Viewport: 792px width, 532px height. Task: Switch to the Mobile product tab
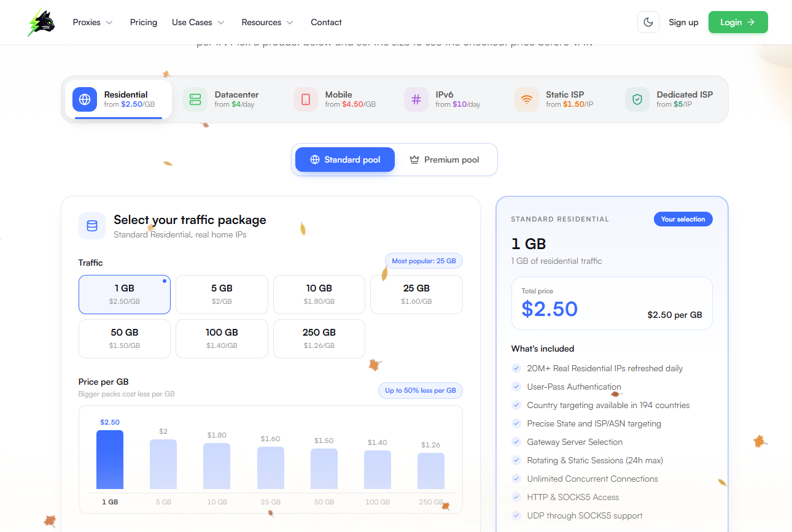pos(340,99)
